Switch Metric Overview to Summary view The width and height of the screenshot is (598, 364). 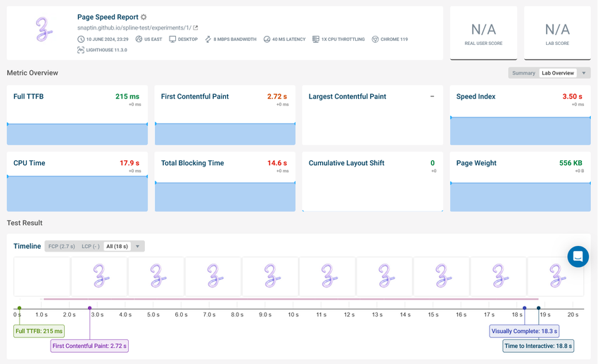(x=523, y=73)
